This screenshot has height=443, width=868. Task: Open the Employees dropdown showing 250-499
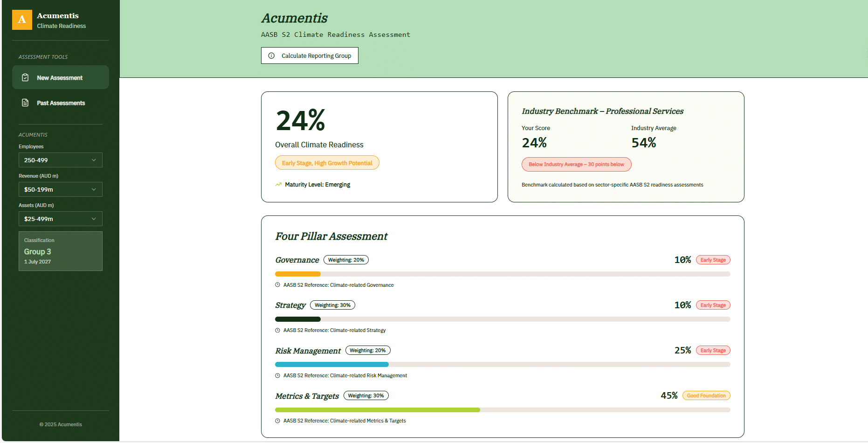click(x=60, y=160)
